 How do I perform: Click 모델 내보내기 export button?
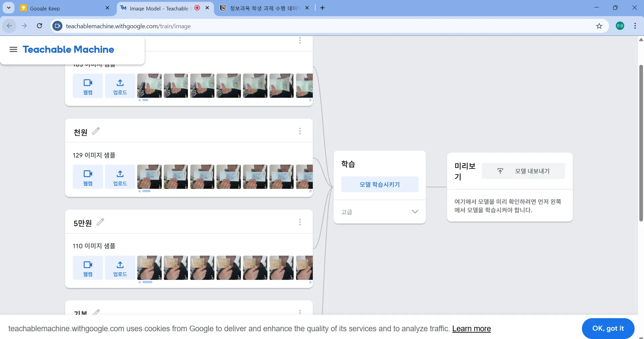524,171
